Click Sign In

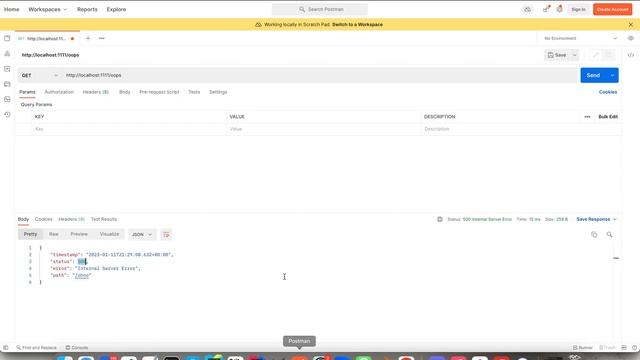pos(578,9)
